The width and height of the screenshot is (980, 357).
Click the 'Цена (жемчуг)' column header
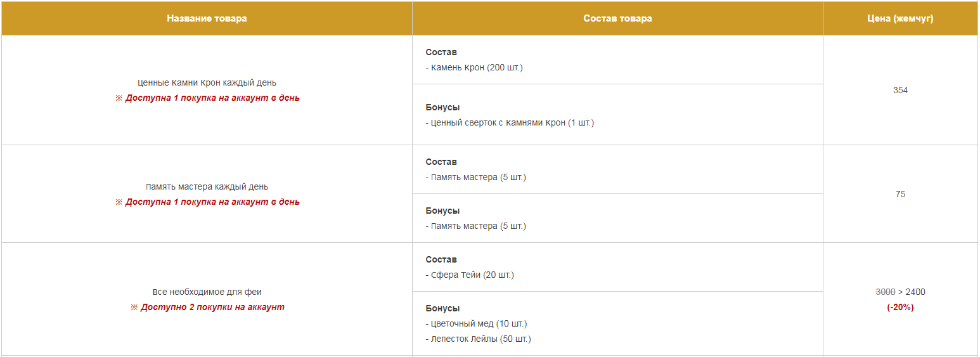[x=900, y=18]
